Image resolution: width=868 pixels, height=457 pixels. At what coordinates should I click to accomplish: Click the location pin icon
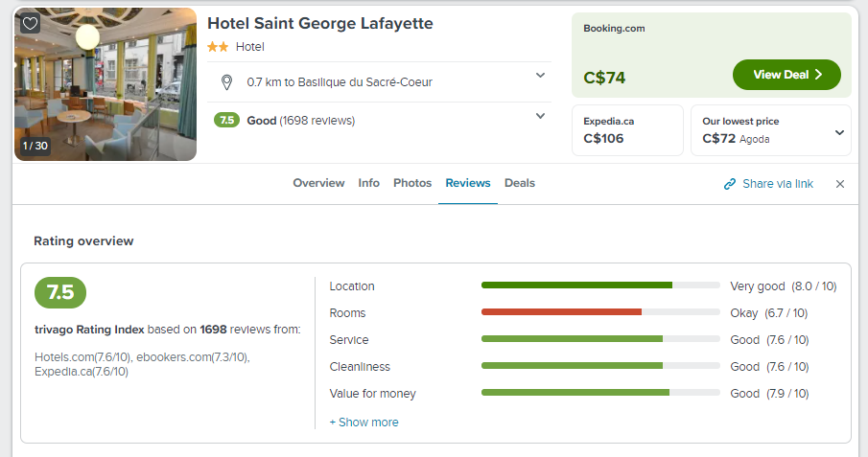(227, 82)
